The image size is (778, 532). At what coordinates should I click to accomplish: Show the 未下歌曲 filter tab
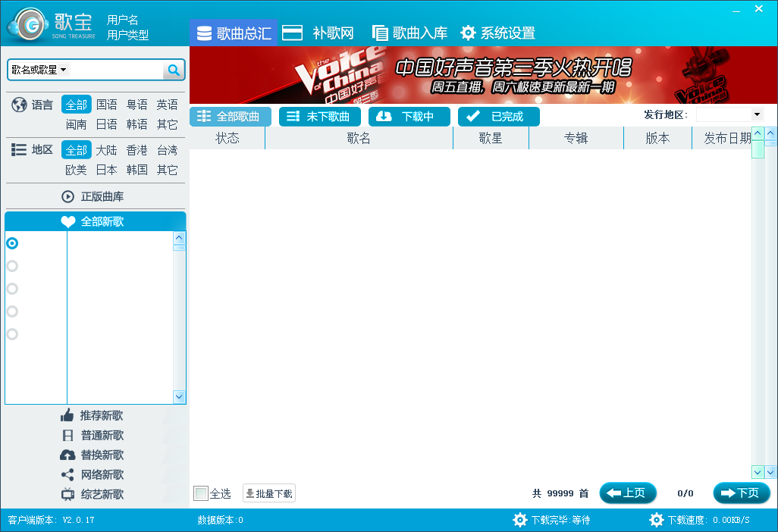[x=319, y=117]
